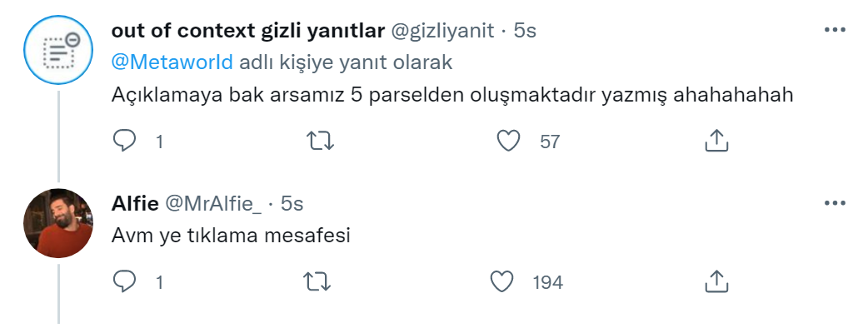Open timestamp on Alfie's tweet
868x328 pixels.
(x=292, y=204)
